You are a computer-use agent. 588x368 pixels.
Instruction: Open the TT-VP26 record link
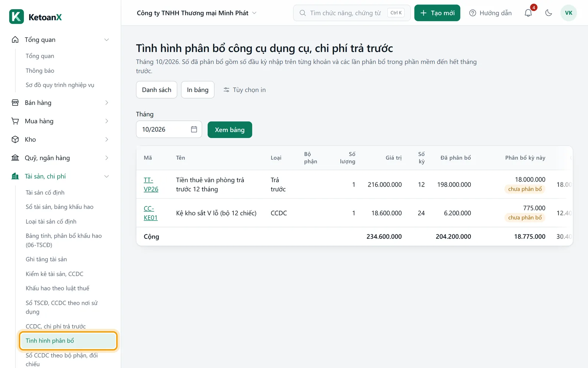coord(151,184)
